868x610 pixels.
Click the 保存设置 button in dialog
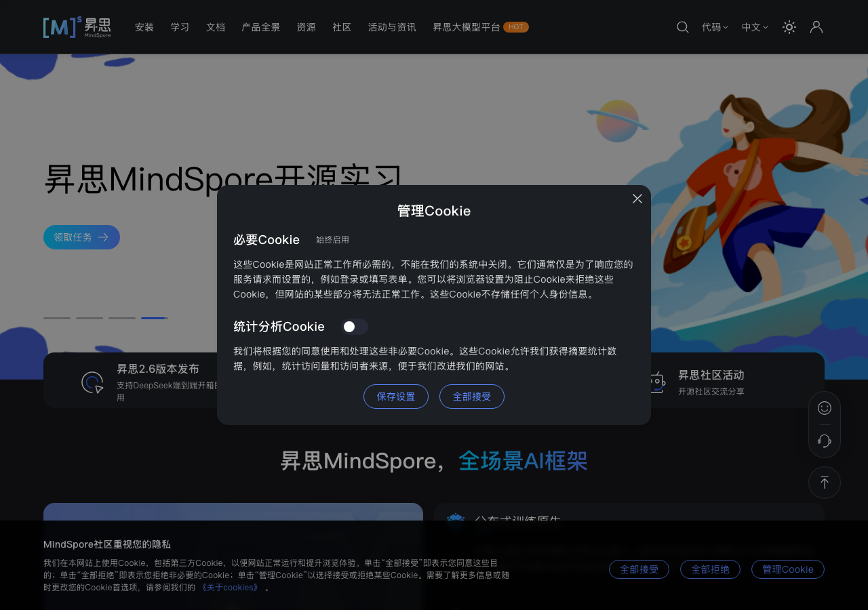click(x=396, y=396)
